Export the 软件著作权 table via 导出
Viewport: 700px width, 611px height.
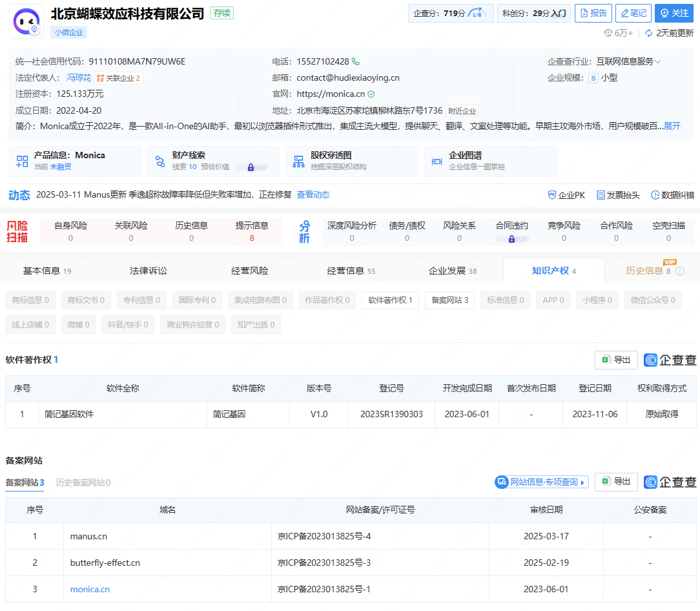pos(616,360)
